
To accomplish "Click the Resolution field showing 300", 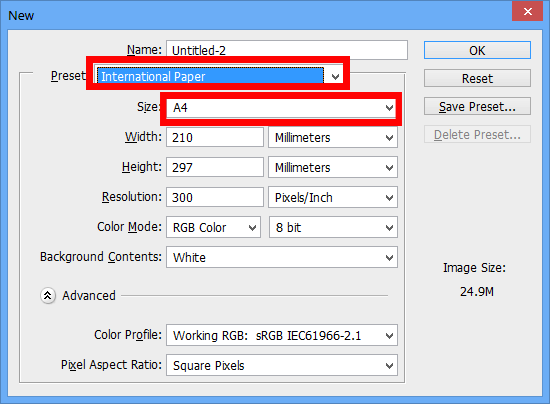I will [215, 197].
